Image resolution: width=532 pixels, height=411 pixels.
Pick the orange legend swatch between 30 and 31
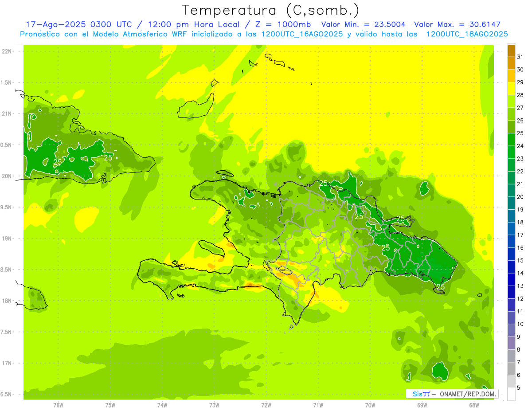pyautogui.click(x=511, y=63)
